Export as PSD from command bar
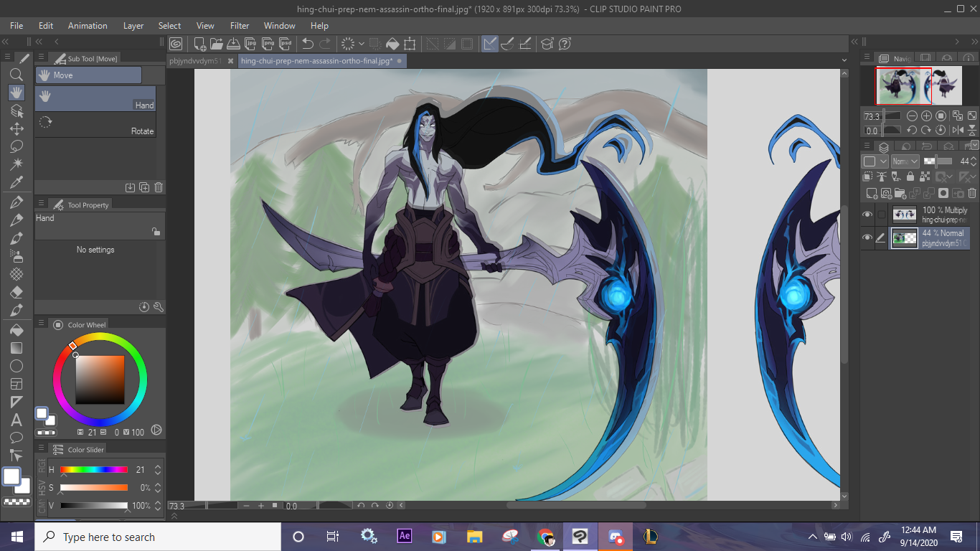This screenshot has height=551, width=980. (x=286, y=44)
